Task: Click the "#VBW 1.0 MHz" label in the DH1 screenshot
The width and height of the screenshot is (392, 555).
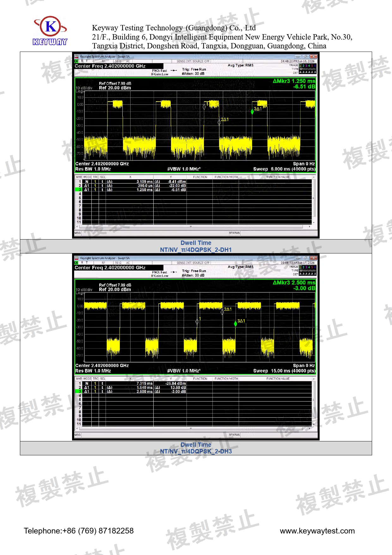Action: pyautogui.click(x=184, y=169)
